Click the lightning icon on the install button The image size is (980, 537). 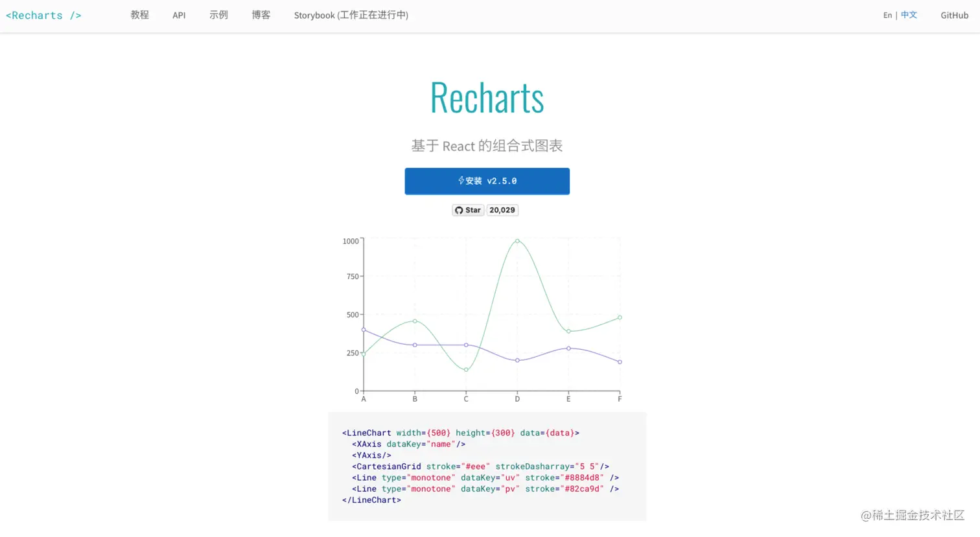tap(461, 181)
